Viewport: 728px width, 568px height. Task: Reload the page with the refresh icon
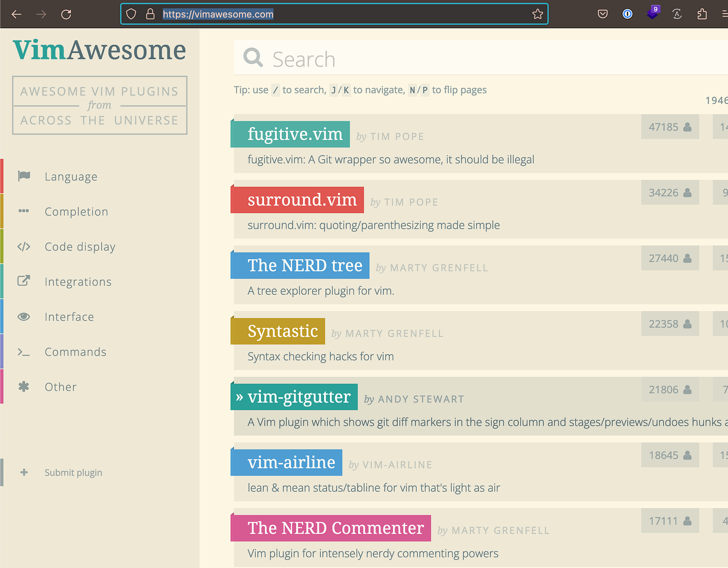pos(66,14)
